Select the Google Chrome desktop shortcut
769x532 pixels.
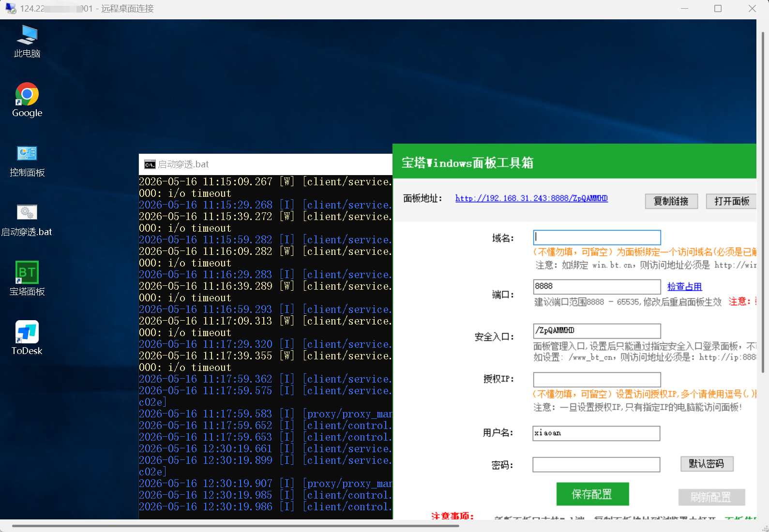tap(27, 100)
